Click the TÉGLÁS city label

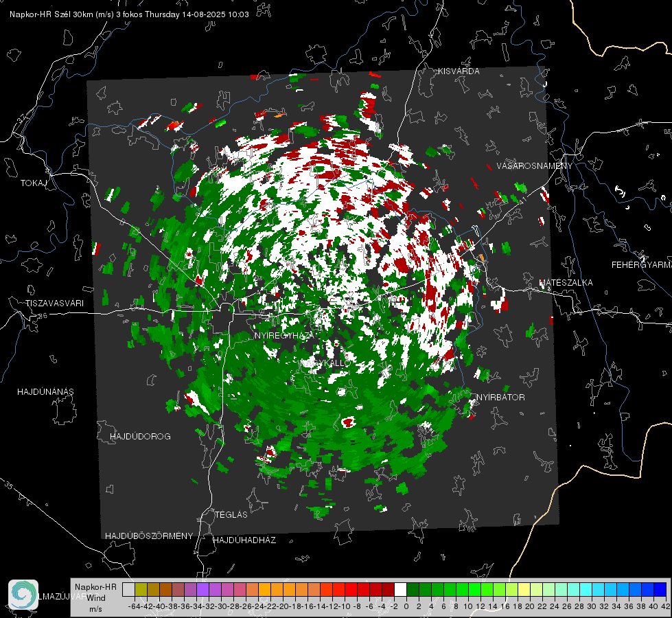(x=231, y=514)
